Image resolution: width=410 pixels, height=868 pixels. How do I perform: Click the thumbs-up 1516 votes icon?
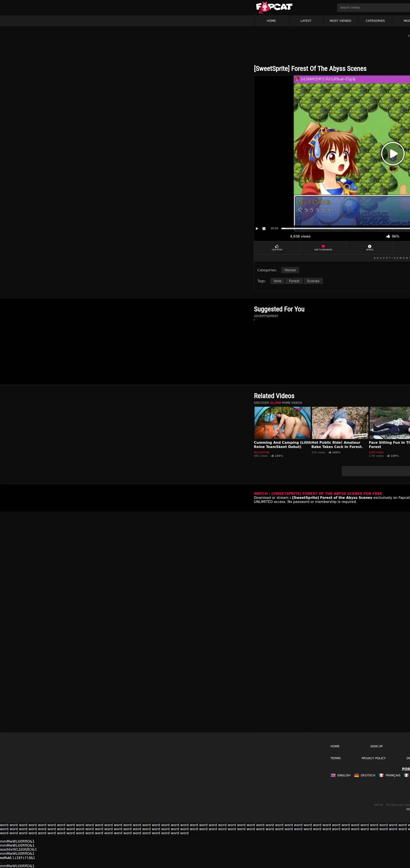[x=277, y=246]
